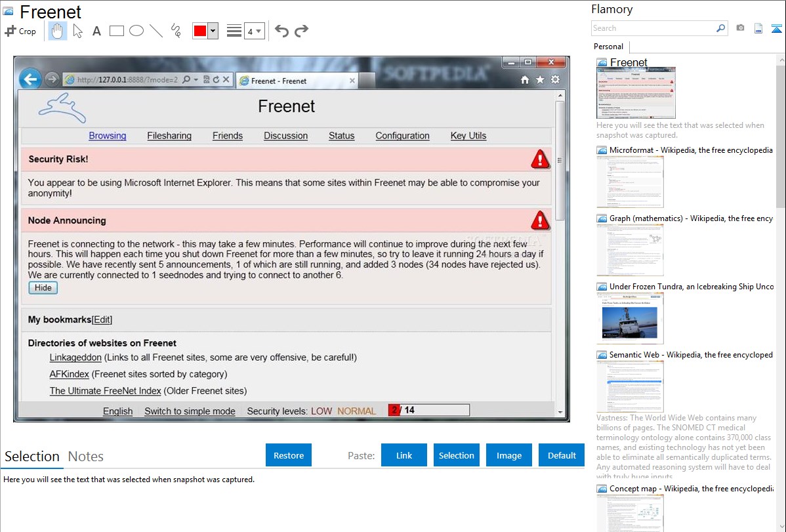Open the Friends menu
This screenshot has height=532, width=786.
coord(228,136)
